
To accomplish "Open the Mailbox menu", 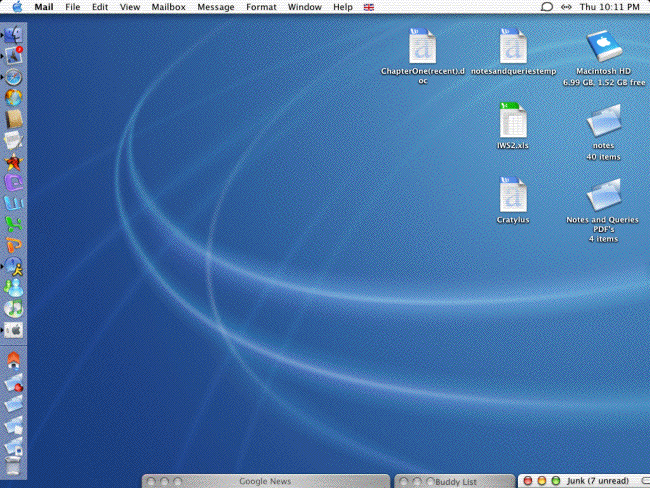I will click(168, 7).
